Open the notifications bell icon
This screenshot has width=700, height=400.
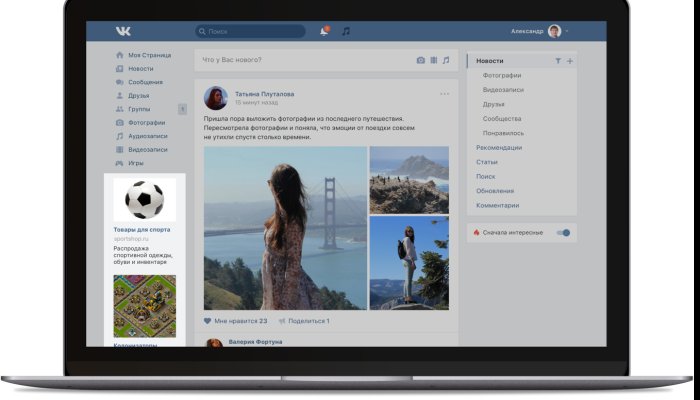click(x=325, y=31)
